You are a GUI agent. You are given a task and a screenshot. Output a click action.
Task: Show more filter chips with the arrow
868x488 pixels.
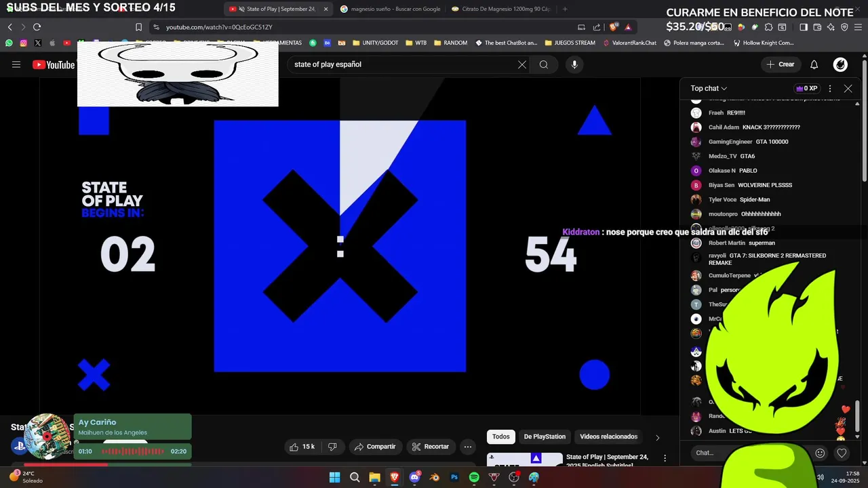(x=657, y=437)
